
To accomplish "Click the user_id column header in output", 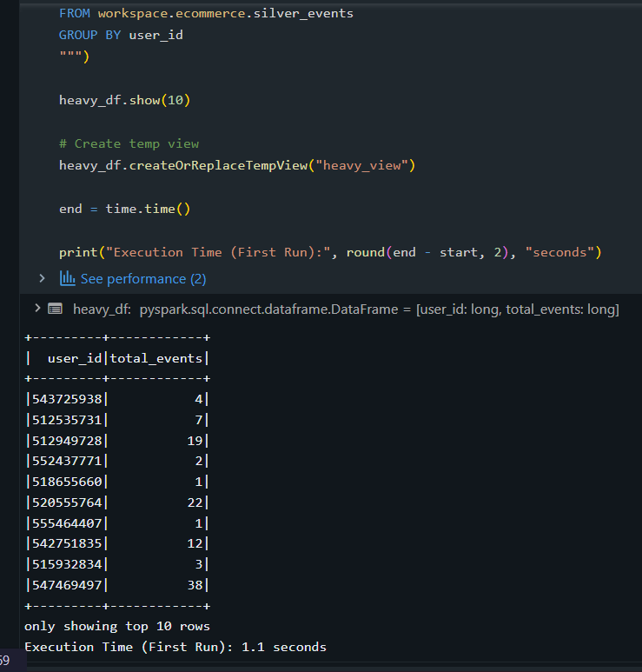I will click(x=75, y=358).
